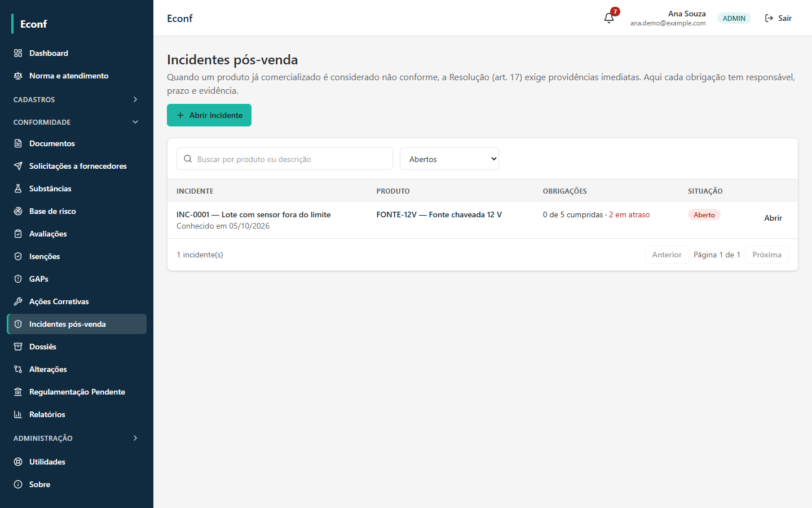This screenshot has width=812, height=508.
Task: Click the archive box icon for Dossiês
Action: 18,347
